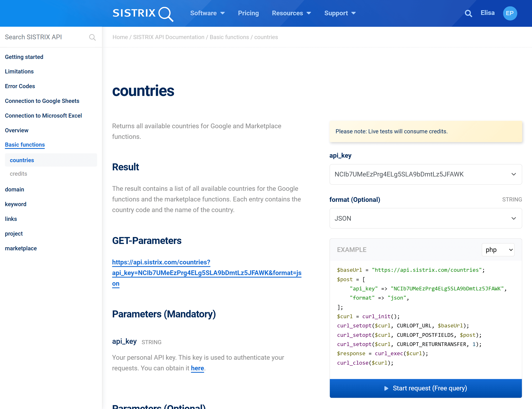Click the Result heading
Viewport: 532px width, 409px height.
pyautogui.click(x=125, y=167)
